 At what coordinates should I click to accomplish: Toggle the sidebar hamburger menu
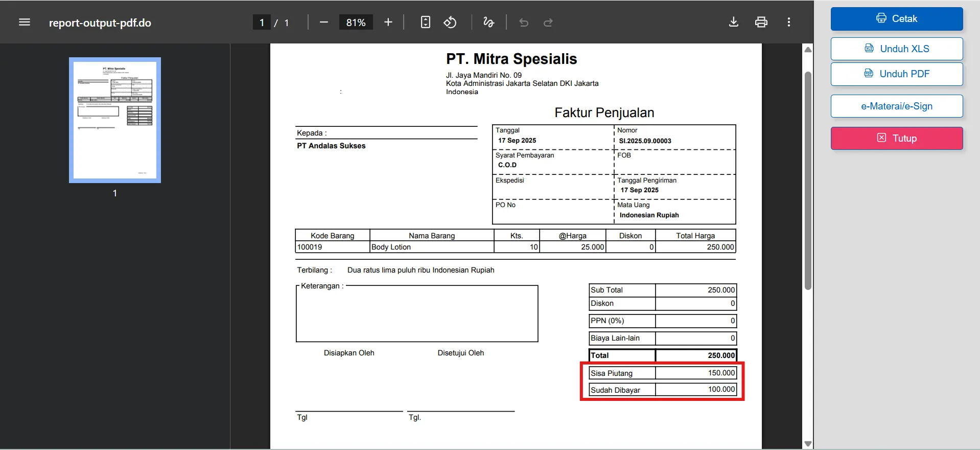click(x=24, y=22)
